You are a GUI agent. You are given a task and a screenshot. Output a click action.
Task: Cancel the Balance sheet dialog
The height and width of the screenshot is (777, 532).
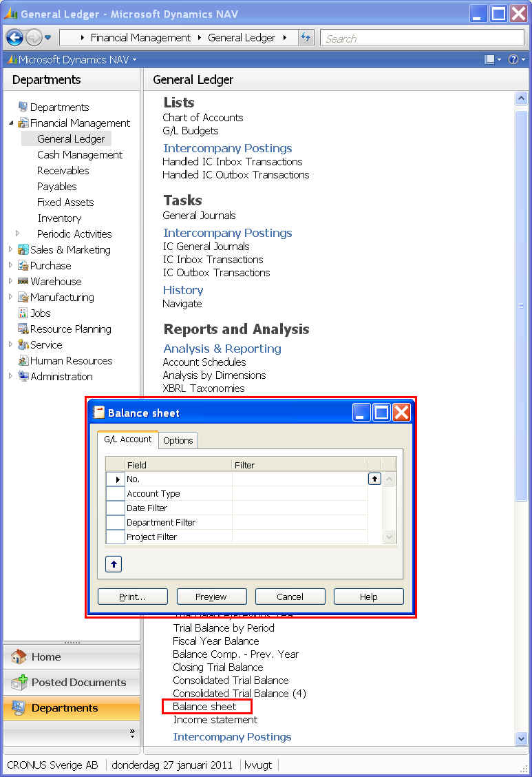tap(290, 597)
